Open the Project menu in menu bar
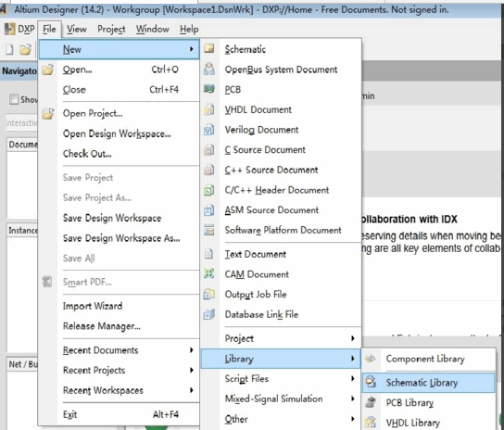The image size is (504, 430). click(111, 30)
